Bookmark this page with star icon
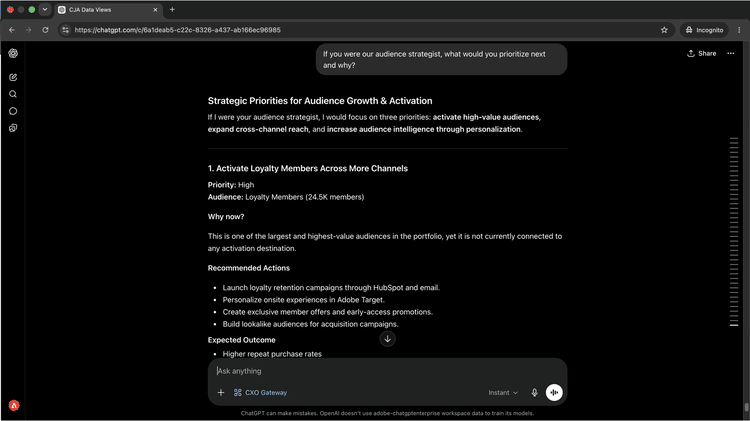The height and width of the screenshot is (421, 750). point(664,30)
